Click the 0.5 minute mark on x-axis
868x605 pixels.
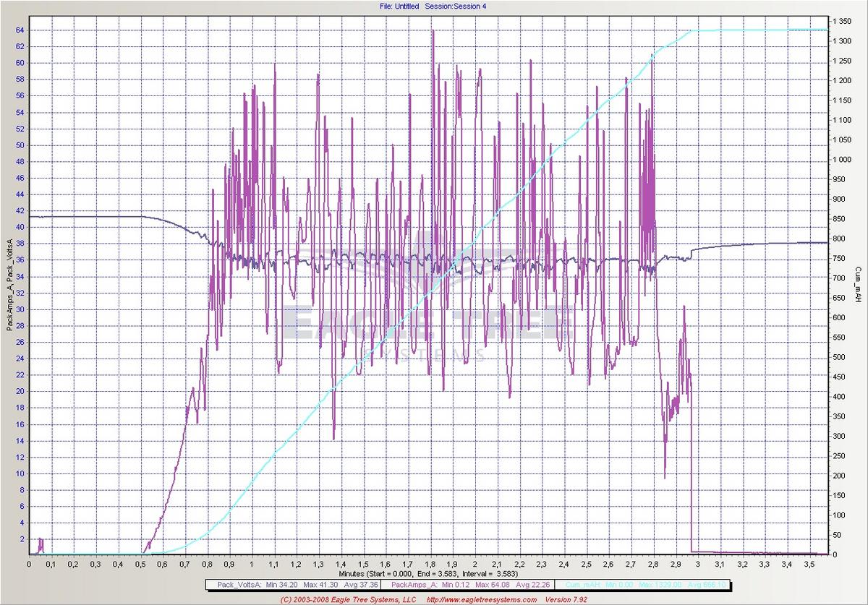click(140, 563)
